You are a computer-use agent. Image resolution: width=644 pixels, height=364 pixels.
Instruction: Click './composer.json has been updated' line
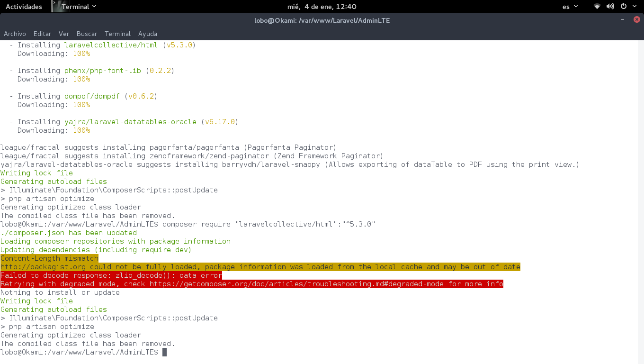click(69, 233)
